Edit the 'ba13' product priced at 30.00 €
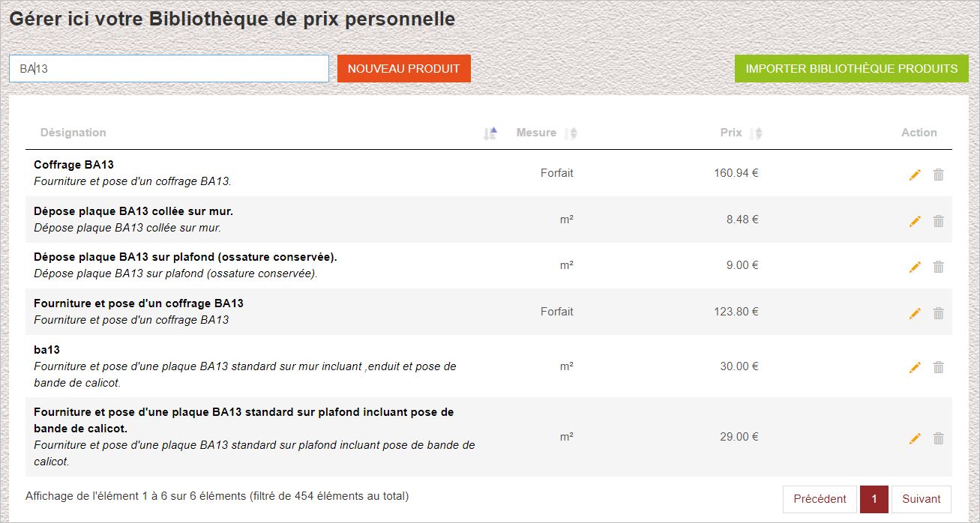The height and width of the screenshot is (523, 980). (x=915, y=367)
